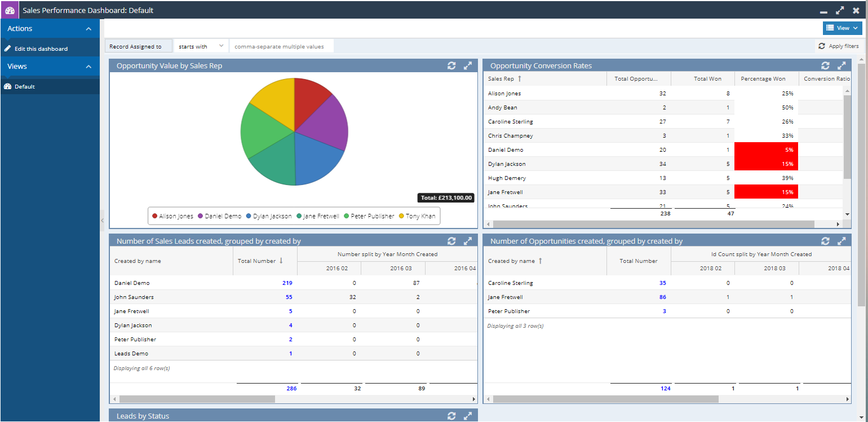Refresh the Leads by Status panel

[451, 416]
